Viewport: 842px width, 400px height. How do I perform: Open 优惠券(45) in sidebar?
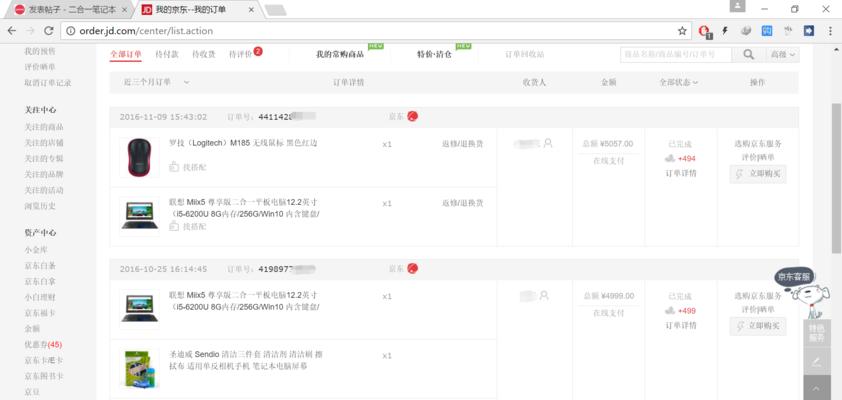tap(43, 344)
